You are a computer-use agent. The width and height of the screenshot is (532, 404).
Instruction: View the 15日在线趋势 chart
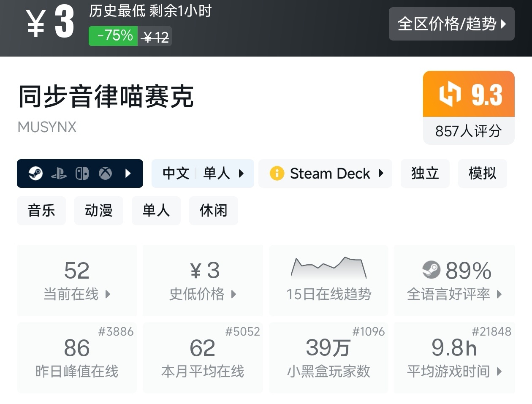click(328, 281)
